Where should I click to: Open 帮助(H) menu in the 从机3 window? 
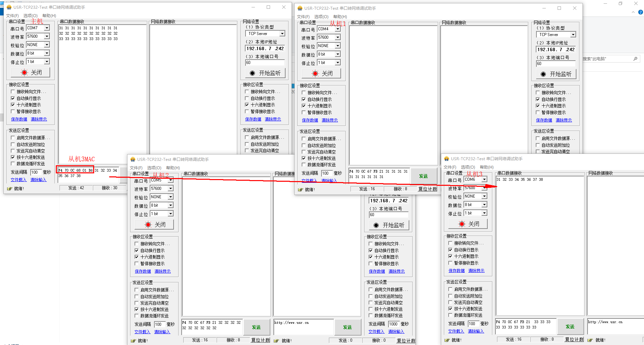[486, 167]
